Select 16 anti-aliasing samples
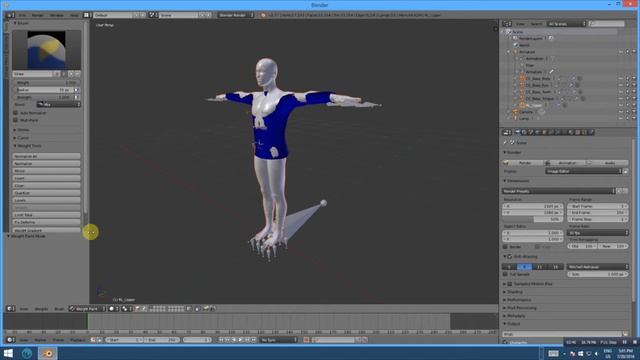Viewport: 640px width, 360px height. point(556,267)
